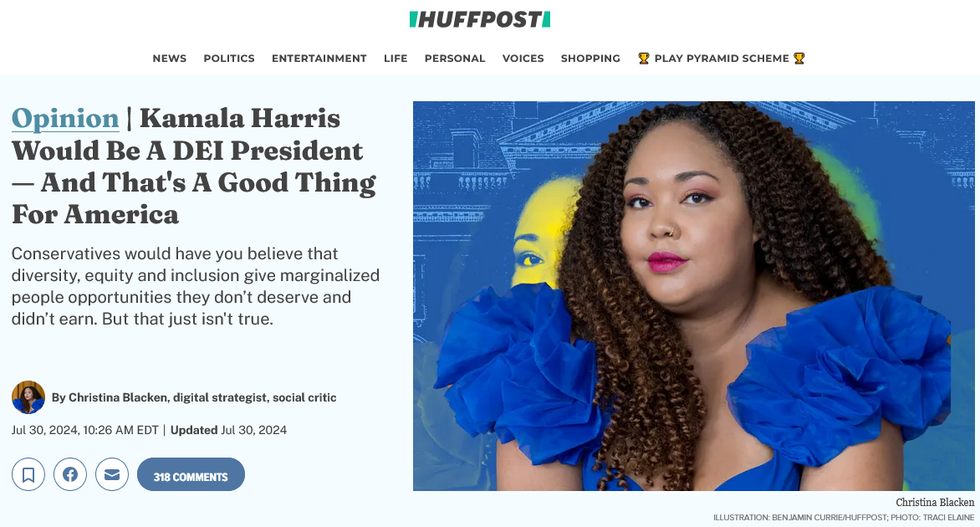Share the article on Facebook

(70, 474)
